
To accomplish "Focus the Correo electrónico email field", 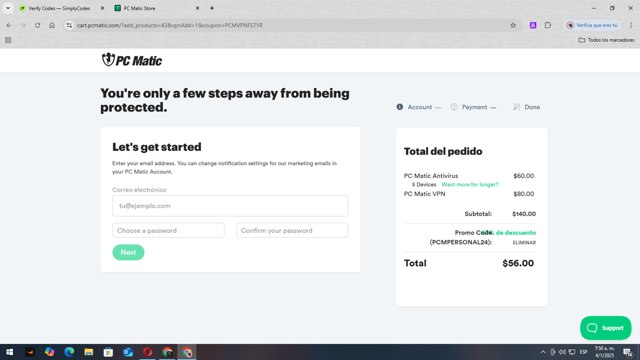I will click(230, 206).
